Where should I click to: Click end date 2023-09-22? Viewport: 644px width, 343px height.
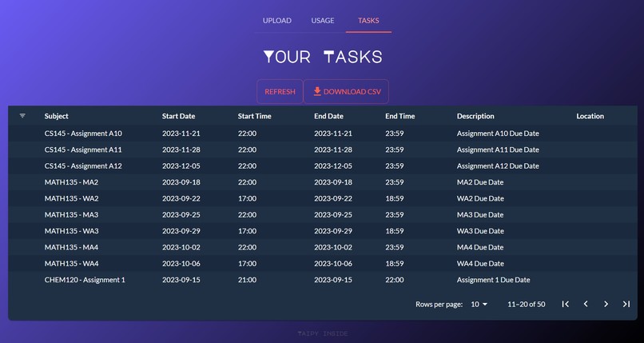333,198
